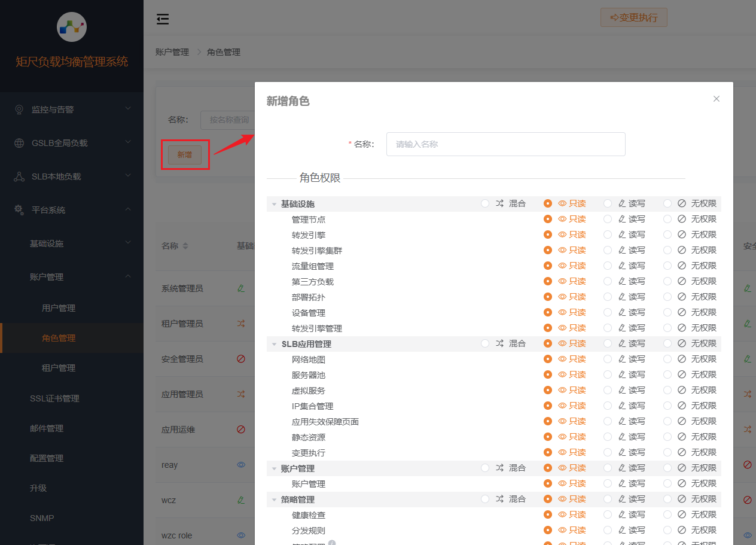Image resolution: width=756 pixels, height=545 pixels.
Task: Click the GSLB globe icon
Action: pyautogui.click(x=19, y=143)
